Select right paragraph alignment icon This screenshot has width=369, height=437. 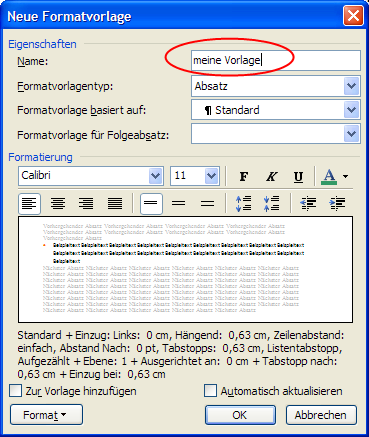point(86,203)
